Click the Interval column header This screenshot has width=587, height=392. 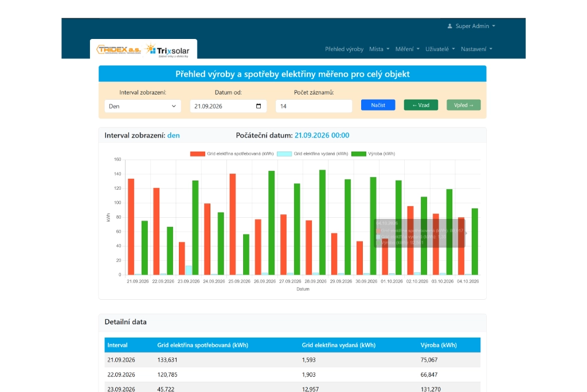tap(117, 345)
